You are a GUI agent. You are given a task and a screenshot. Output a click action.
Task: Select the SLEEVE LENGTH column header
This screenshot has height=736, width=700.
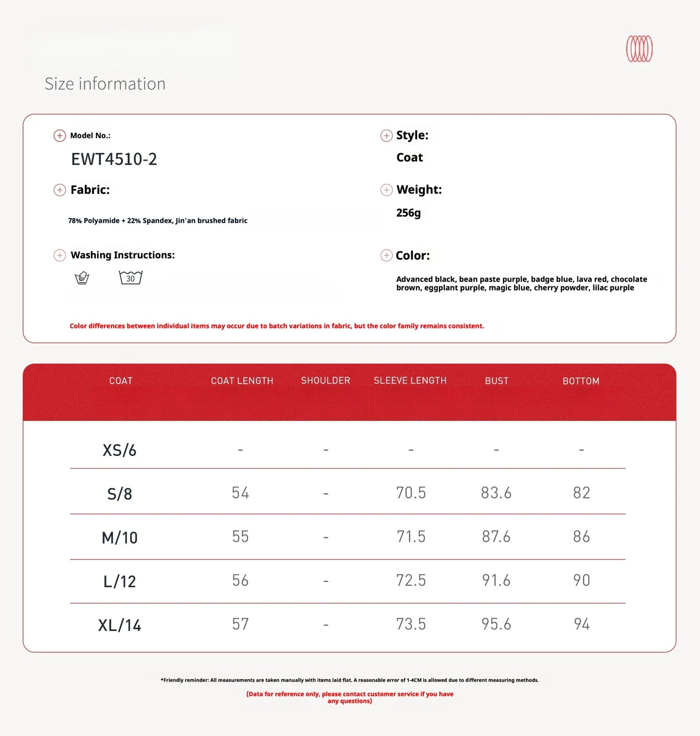tap(410, 381)
